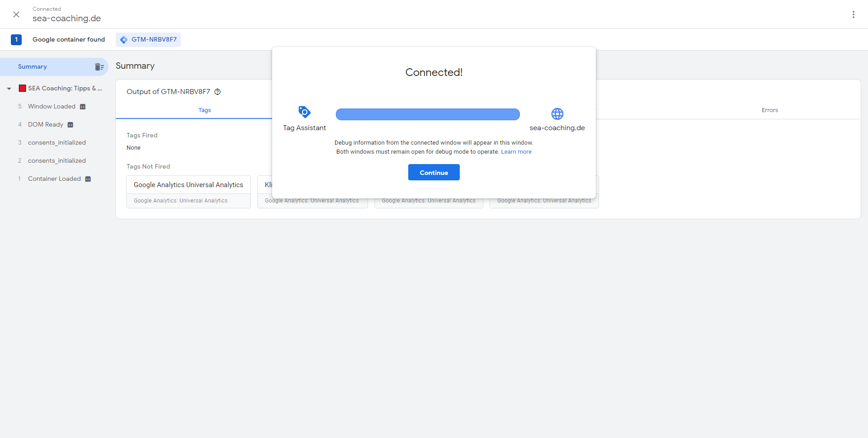Click the globe icon for sea-coaching.de
This screenshot has height=438, width=868.
click(x=557, y=114)
